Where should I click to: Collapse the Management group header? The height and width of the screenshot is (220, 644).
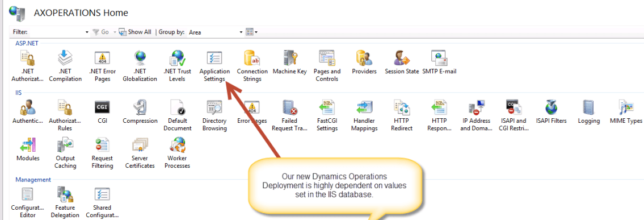(33, 179)
